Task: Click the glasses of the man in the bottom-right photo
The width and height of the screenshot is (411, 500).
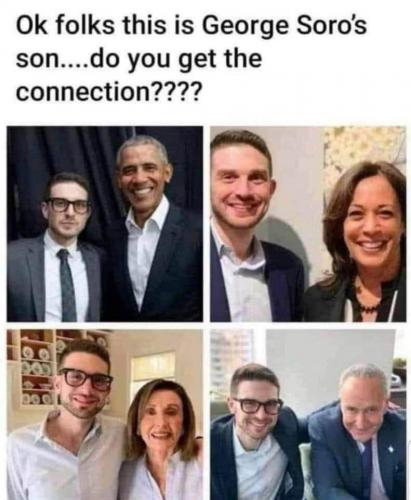Action: (x=258, y=406)
